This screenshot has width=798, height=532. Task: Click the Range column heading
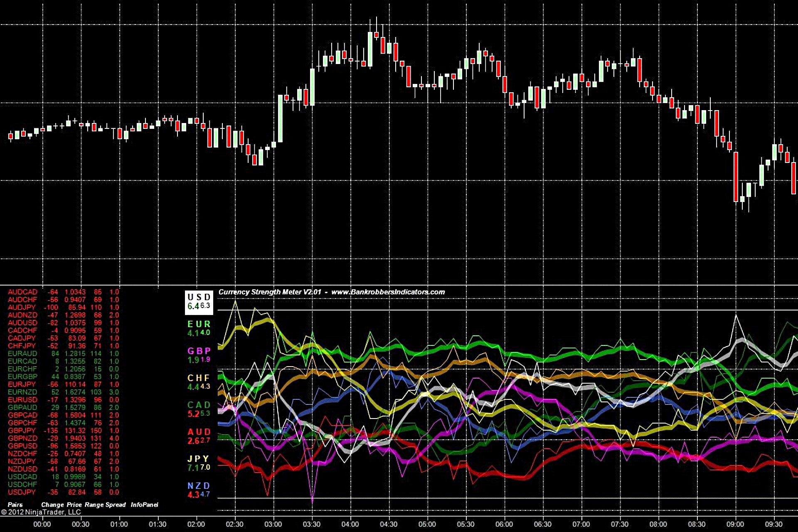click(x=94, y=505)
